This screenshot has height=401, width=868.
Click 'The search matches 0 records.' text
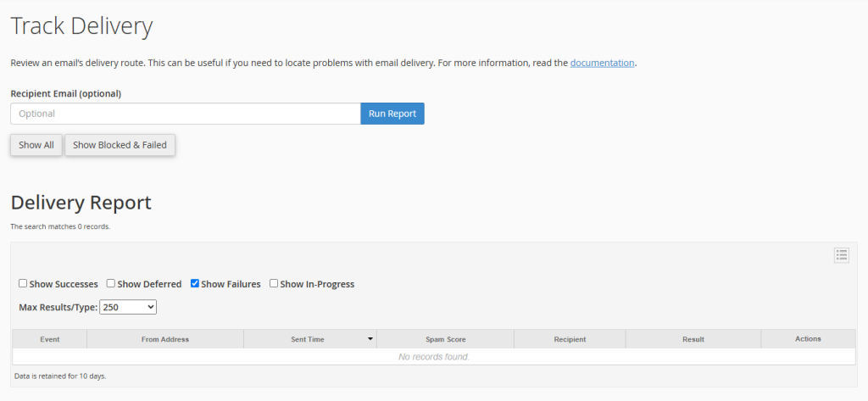[x=60, y=226]
